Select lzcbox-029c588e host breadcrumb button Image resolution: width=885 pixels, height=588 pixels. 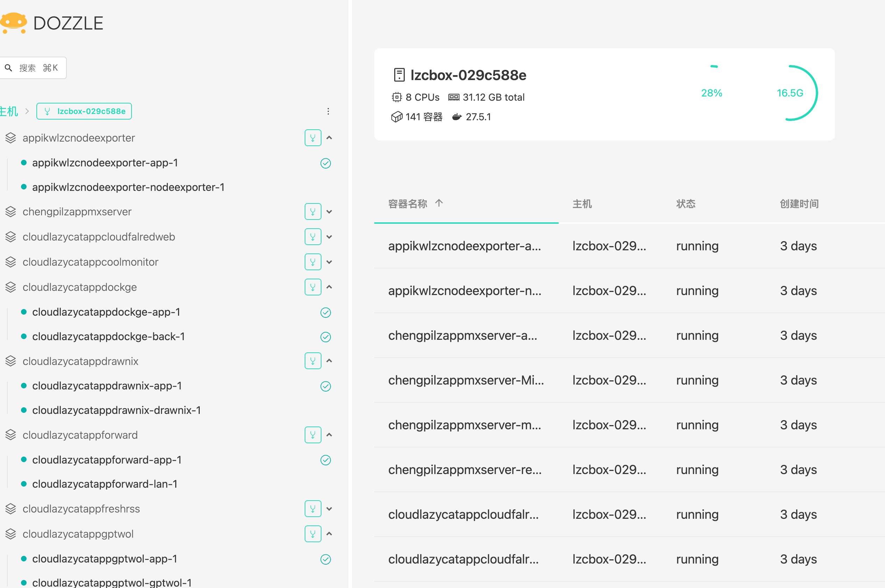coord(84,112)
